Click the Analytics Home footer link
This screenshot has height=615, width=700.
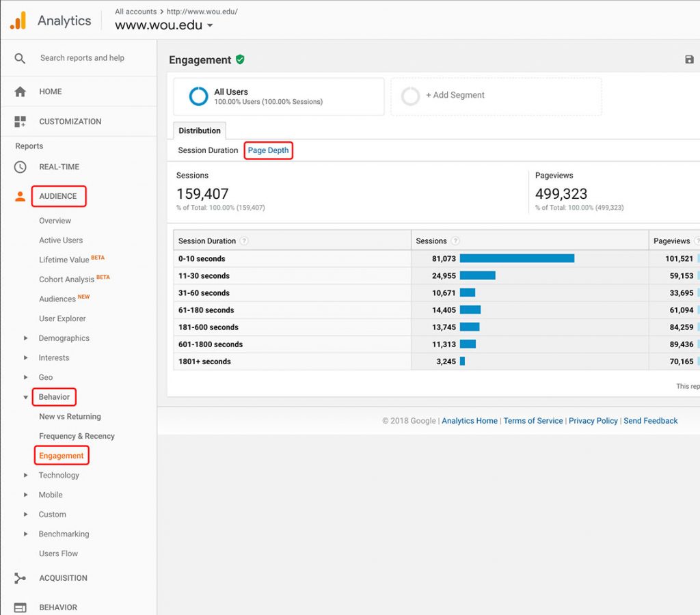(x=470, y=421)
